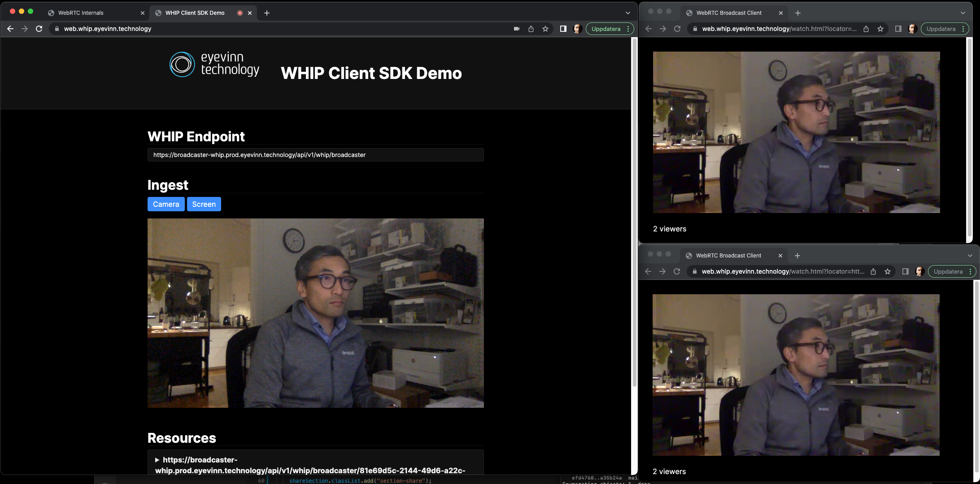Click the video stream in the bottom-right Broadcast Client window

point(796,375)
